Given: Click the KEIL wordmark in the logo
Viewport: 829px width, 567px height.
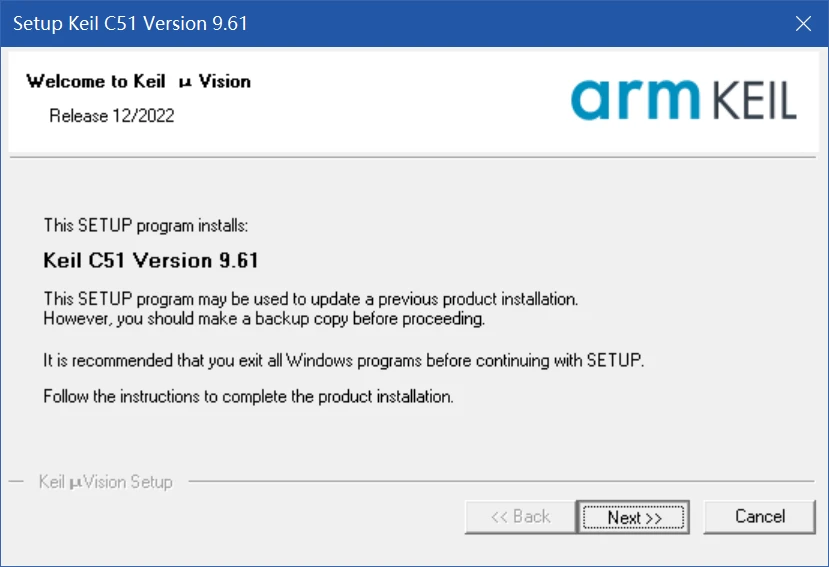Looking at the screenshot, I should pyautogui.click(x=755, y=101).
